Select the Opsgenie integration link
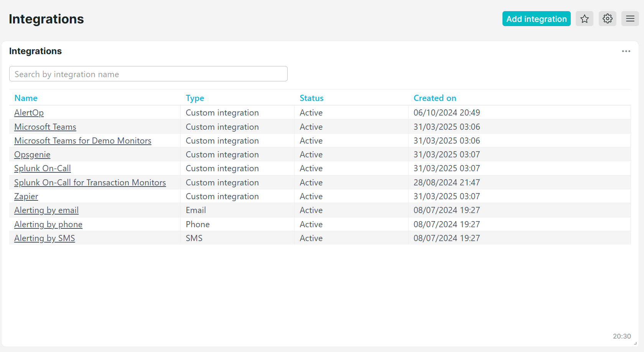This screenshot has width=644, height=352. pyautogui.click(x=32, y=155)
